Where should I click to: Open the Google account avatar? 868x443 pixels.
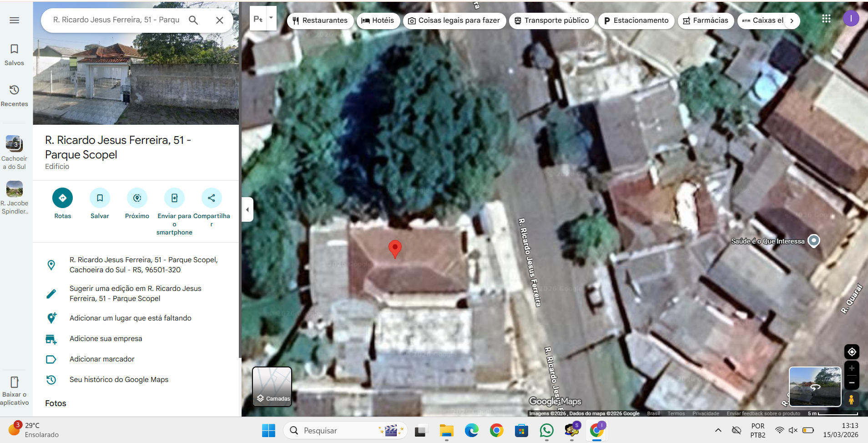(851, 19)
